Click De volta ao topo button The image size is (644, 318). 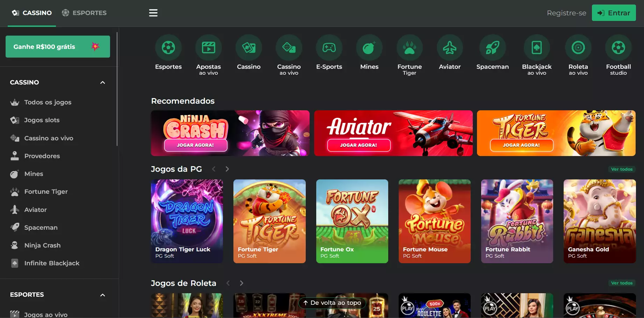(332, 303)
